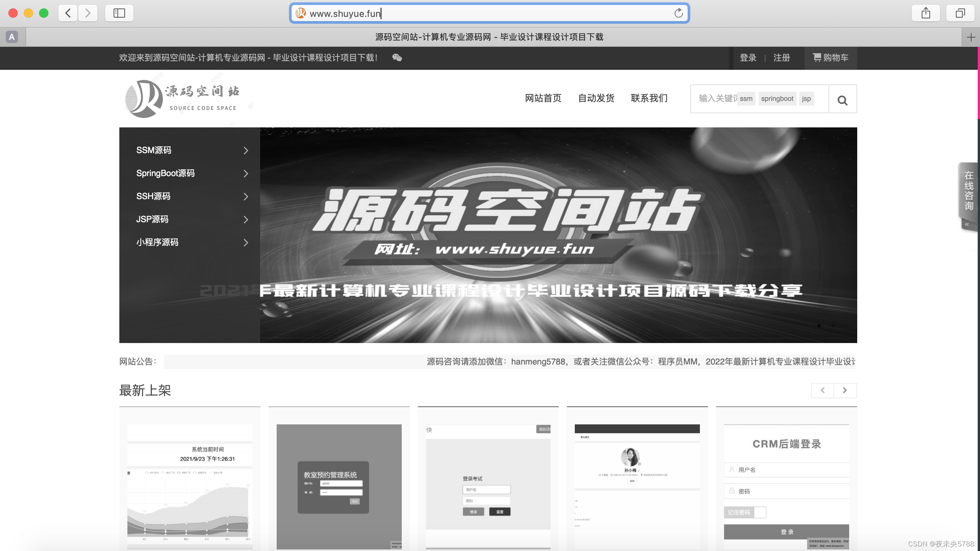Click the Safari back arrow

click(x=68, y=13)
